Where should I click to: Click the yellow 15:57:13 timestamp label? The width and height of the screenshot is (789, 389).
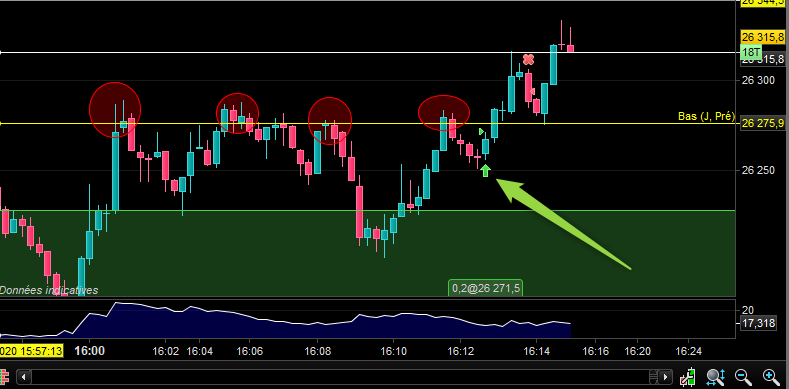31,350
